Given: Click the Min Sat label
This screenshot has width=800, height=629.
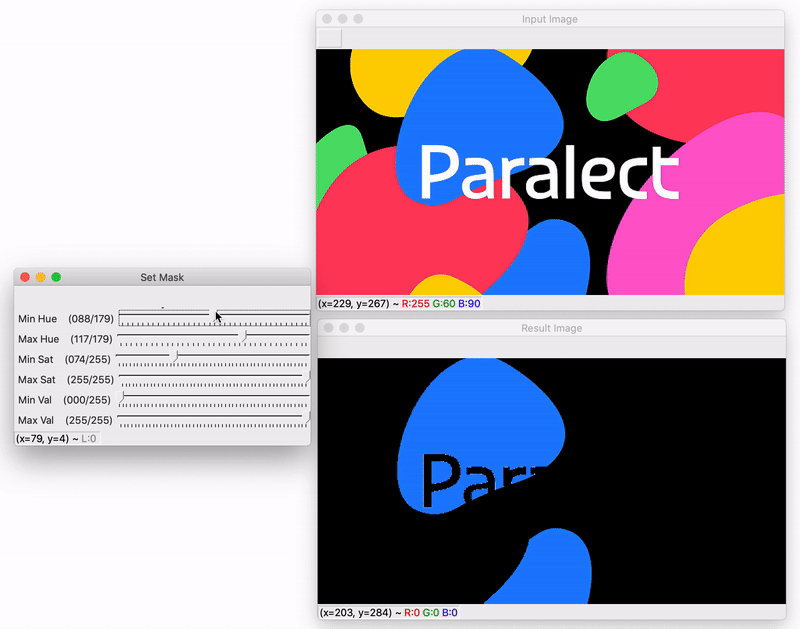Looking at the screenshot, I should [35, 360].
